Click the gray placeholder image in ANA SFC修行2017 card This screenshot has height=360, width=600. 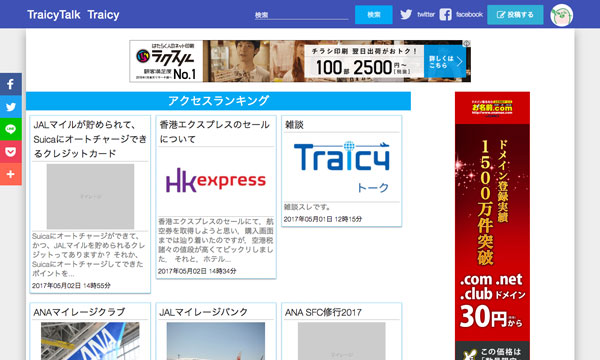tap(342, 341)
